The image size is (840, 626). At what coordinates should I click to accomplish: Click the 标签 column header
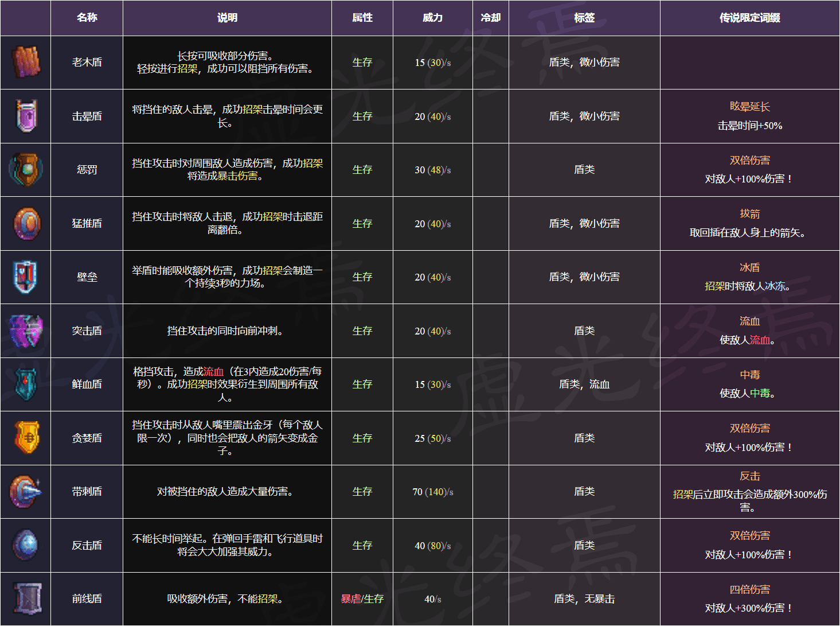click(x=584, y=18)
